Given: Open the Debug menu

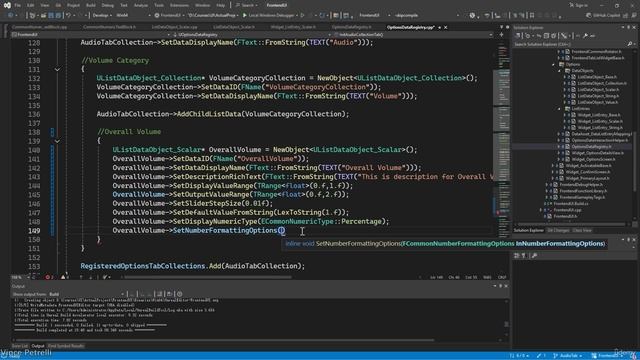Looking at the screenshot, I should (x=107, y=5).
